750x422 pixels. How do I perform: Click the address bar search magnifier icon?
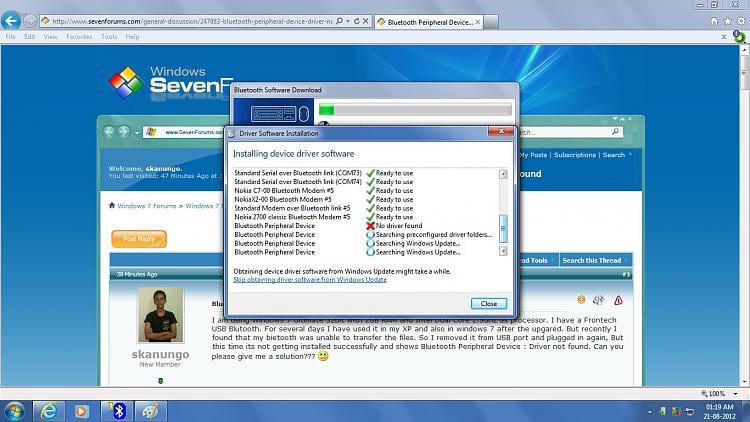(340, 21)
